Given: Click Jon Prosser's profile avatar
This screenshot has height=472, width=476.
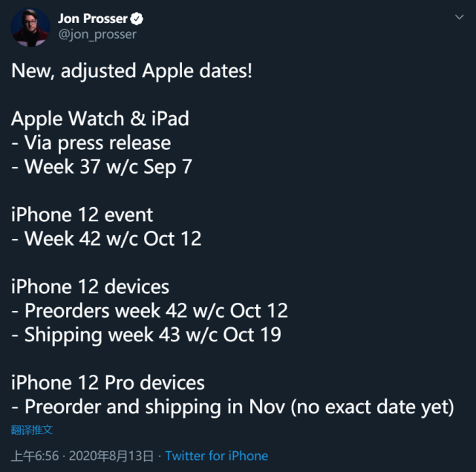Looking at the screenshot, I should [30, 27].
